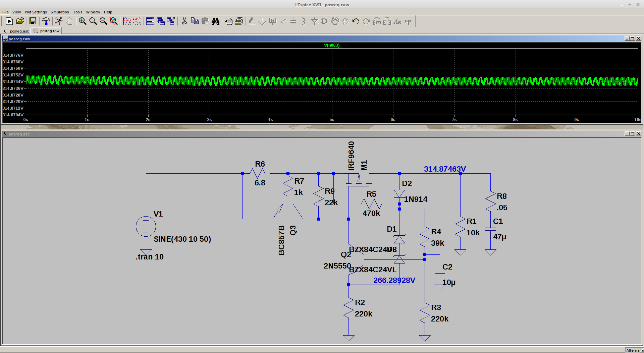Maximize the posreg.asc schematic window

pos(633,134)
